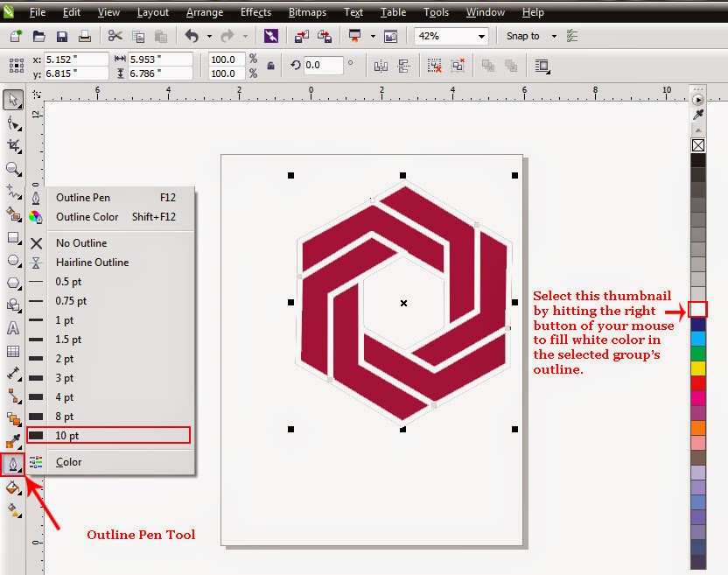This screenshot has width=728, height=575.
Task: Select the Ellipse tool
Action: 11,261
